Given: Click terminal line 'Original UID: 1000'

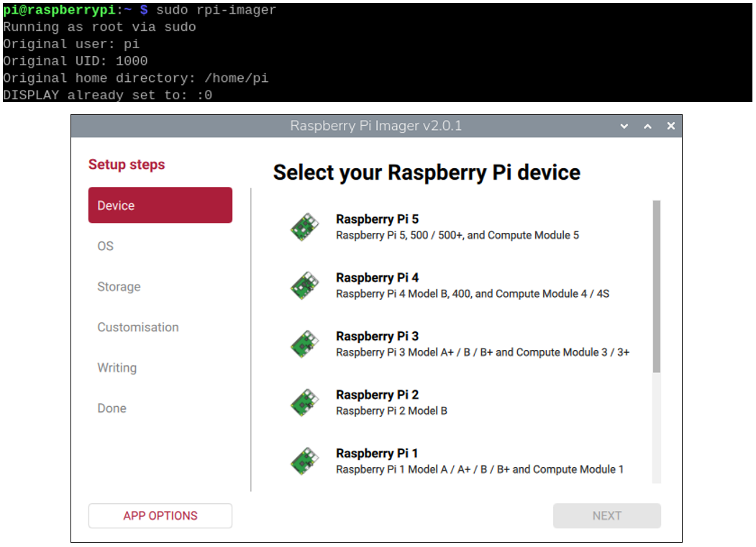Looking at the screenshot, I should tap(76, 60).
